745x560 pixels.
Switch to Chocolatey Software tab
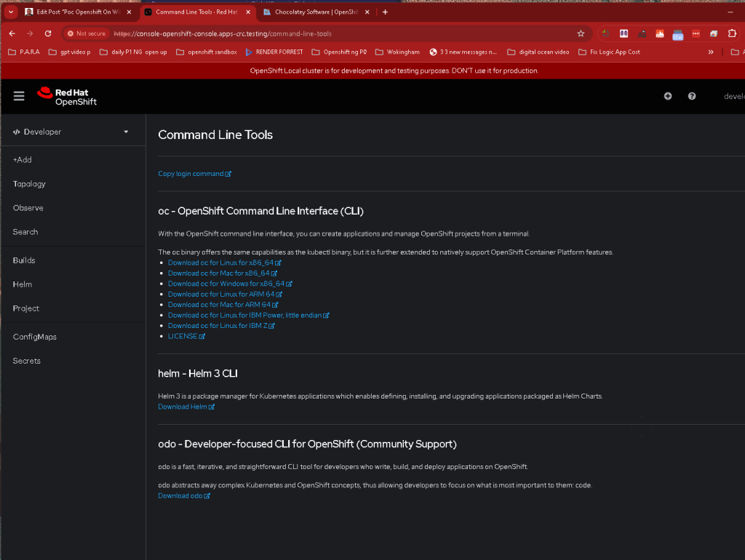tap(316, 12)
